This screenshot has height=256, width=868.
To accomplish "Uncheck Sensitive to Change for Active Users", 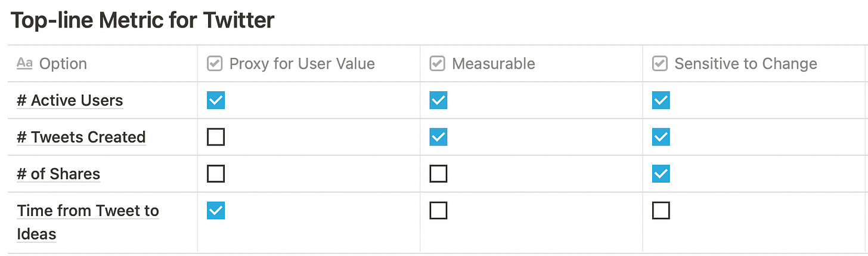I will [661, 100].
